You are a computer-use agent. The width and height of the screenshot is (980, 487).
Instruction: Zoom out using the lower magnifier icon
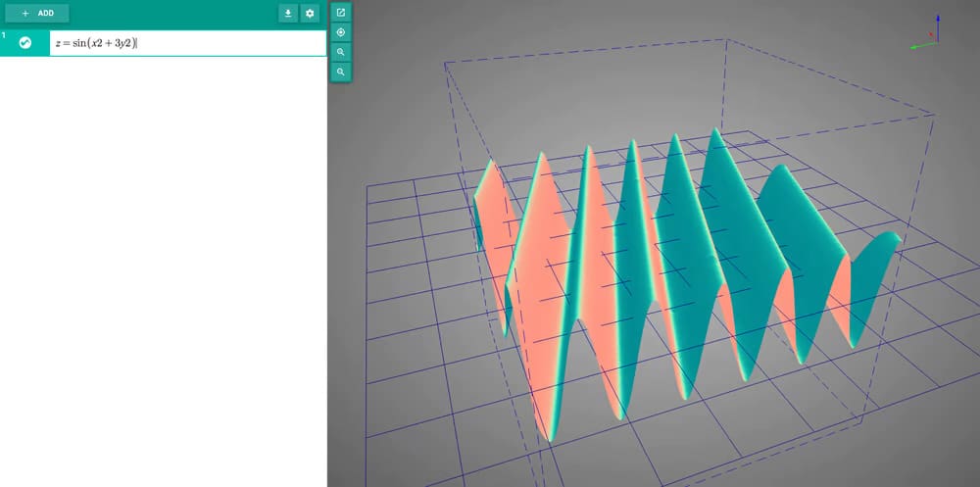coord(340,73)
